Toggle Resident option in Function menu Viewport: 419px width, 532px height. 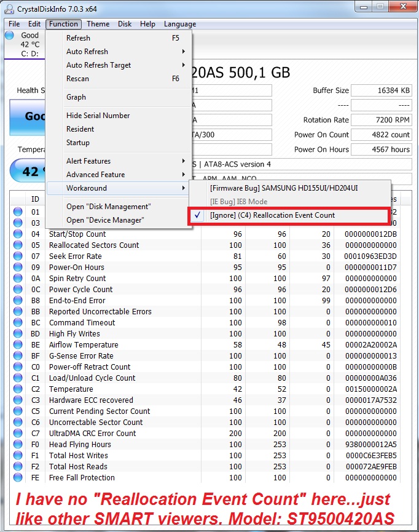pos(119,129)
